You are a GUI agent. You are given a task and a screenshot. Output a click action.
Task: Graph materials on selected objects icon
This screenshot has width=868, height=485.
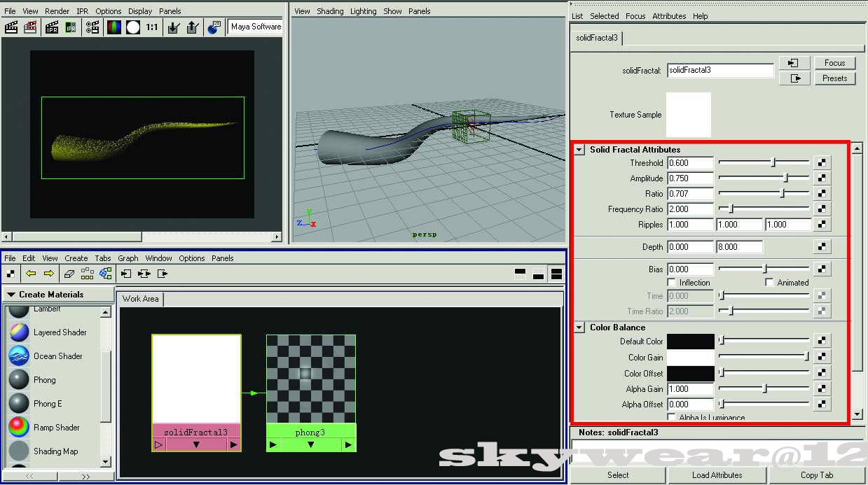click(x=106, y=273)
